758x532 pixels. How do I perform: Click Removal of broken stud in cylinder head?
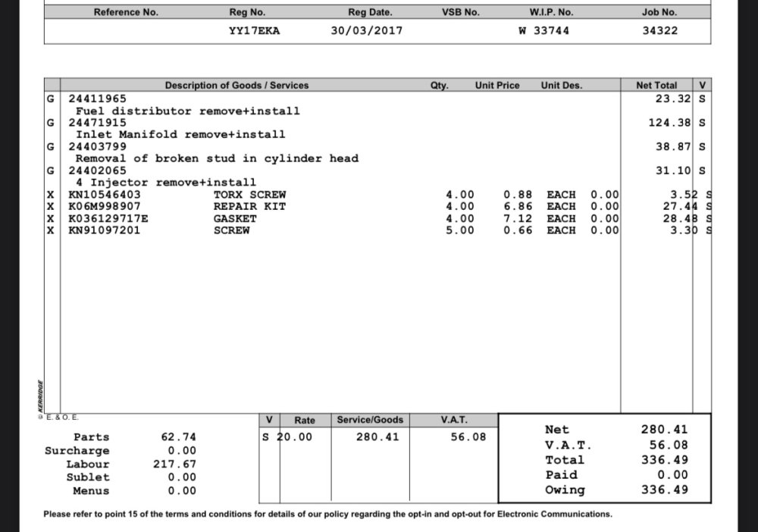coord(217,158)
